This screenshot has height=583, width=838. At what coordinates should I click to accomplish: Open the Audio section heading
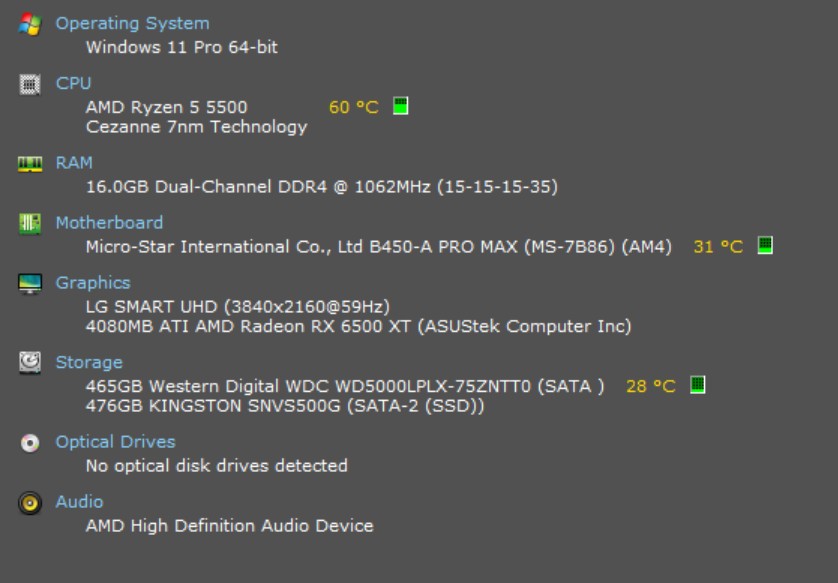point(79,501)
